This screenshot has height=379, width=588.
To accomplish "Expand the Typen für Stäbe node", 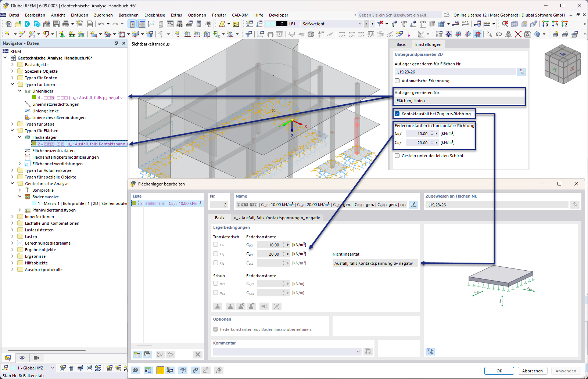I will [x=12, y=124].
